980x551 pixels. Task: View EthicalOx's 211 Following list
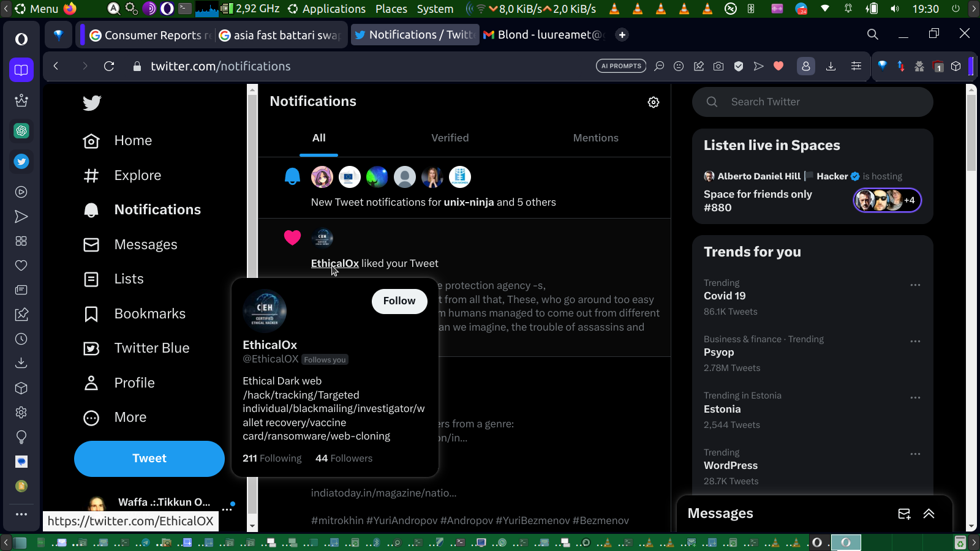coord(272,459)
